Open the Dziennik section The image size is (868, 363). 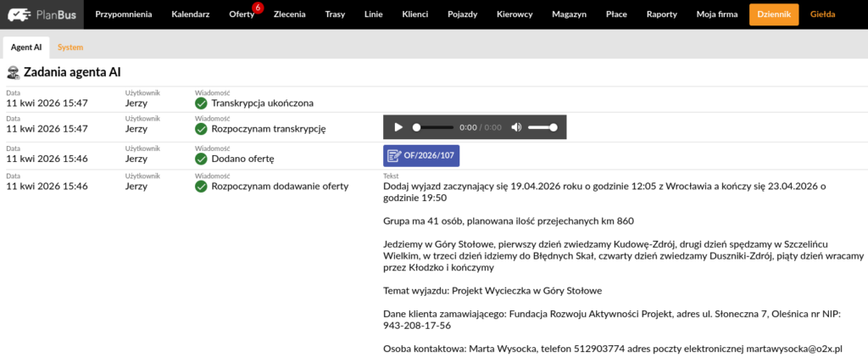773,15
